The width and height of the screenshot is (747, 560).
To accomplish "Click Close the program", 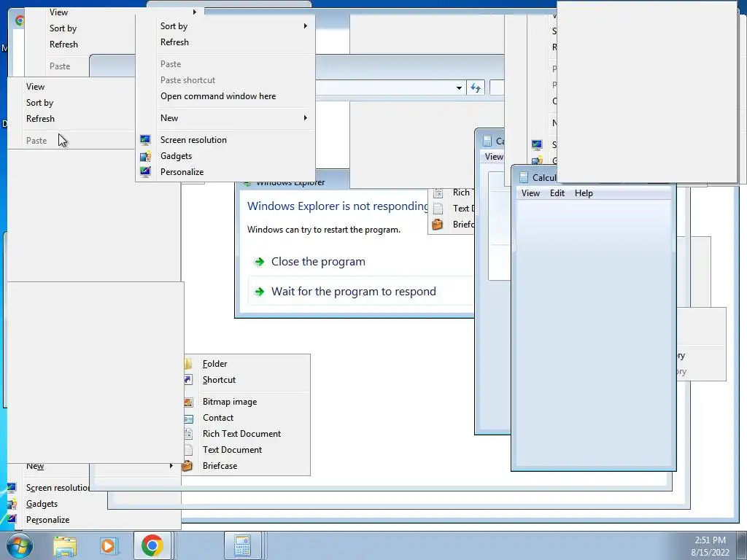I will coord(318,262).
